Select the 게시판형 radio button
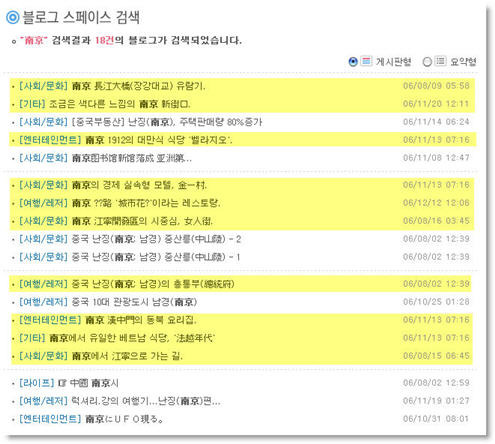Screen dimensions: 495x444 [x=353, y=62]
